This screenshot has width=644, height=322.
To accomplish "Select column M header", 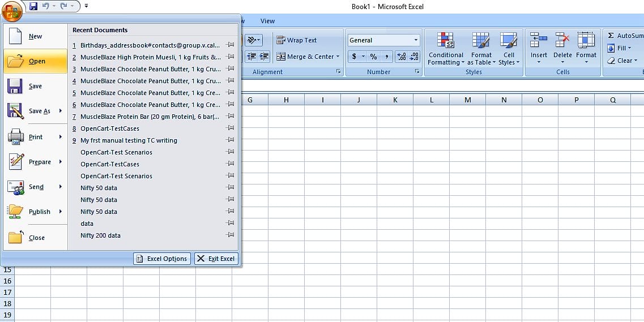I will 467,100.
